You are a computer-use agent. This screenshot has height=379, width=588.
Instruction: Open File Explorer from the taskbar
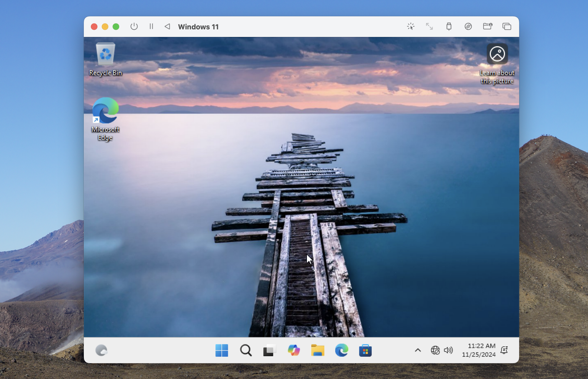[318, 350]
